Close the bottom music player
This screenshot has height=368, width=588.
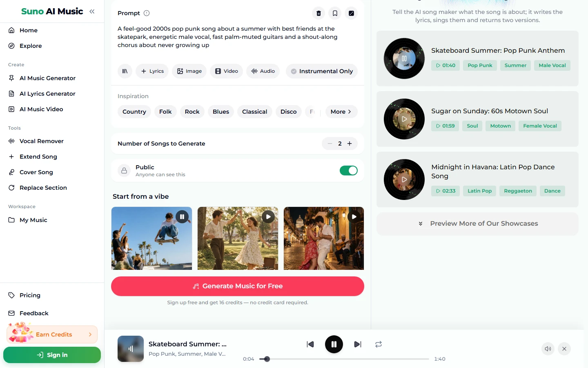(564, 349)
